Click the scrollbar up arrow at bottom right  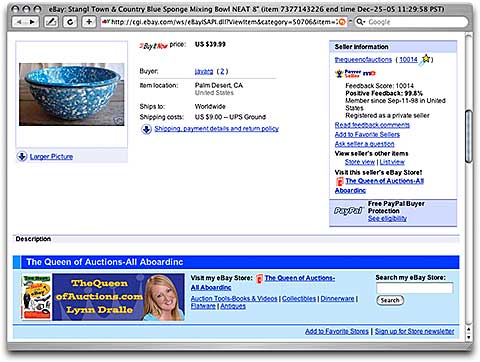[468, 329]
